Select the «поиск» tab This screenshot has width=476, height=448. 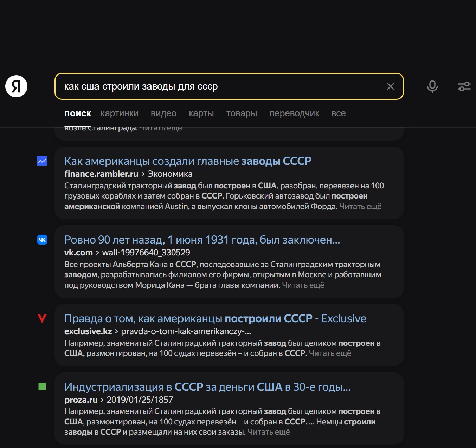coord(78,113)
